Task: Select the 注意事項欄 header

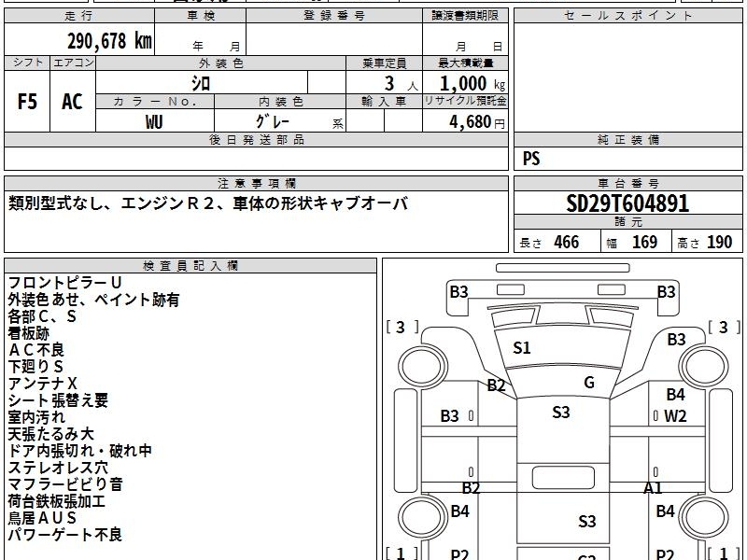Action: (x=256, y=183)
